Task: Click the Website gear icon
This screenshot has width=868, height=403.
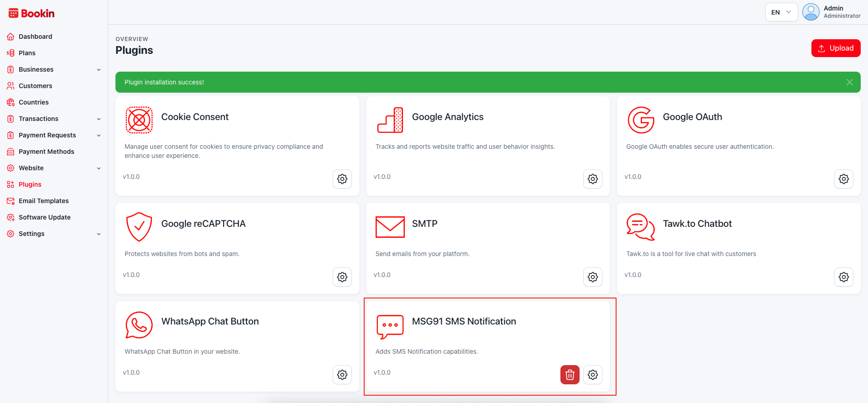Action: [10, 168]
